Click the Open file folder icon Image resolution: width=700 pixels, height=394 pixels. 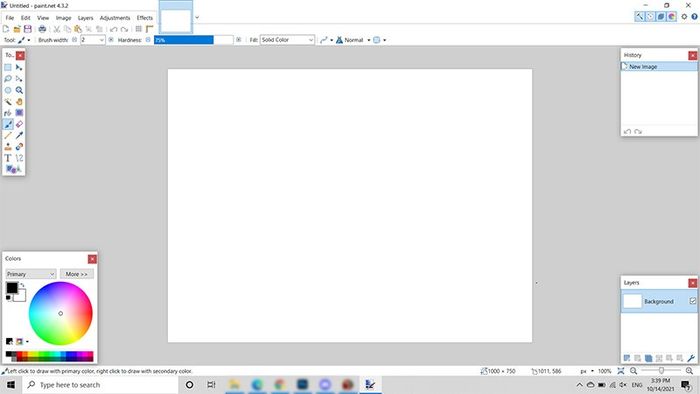pos(17,29)
